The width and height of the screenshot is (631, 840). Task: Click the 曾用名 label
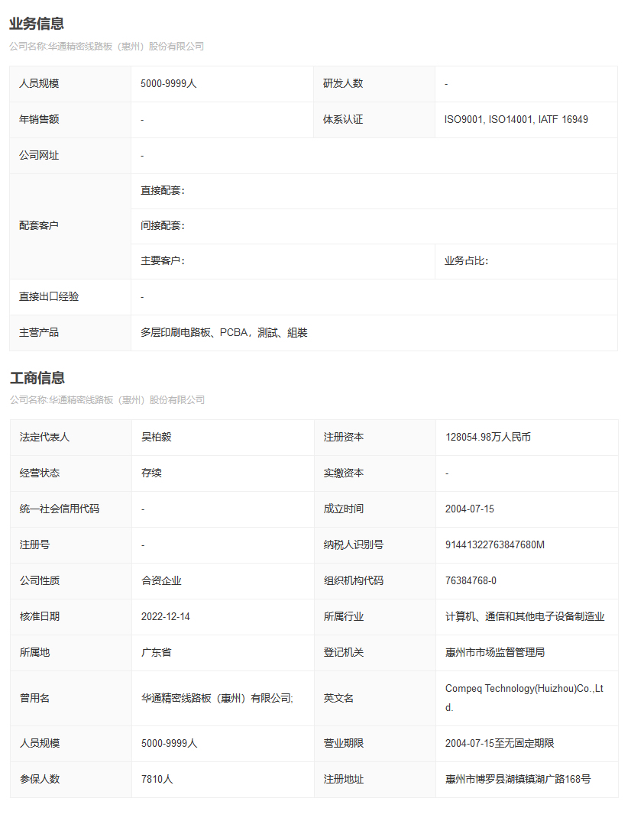tap(35, 699)
